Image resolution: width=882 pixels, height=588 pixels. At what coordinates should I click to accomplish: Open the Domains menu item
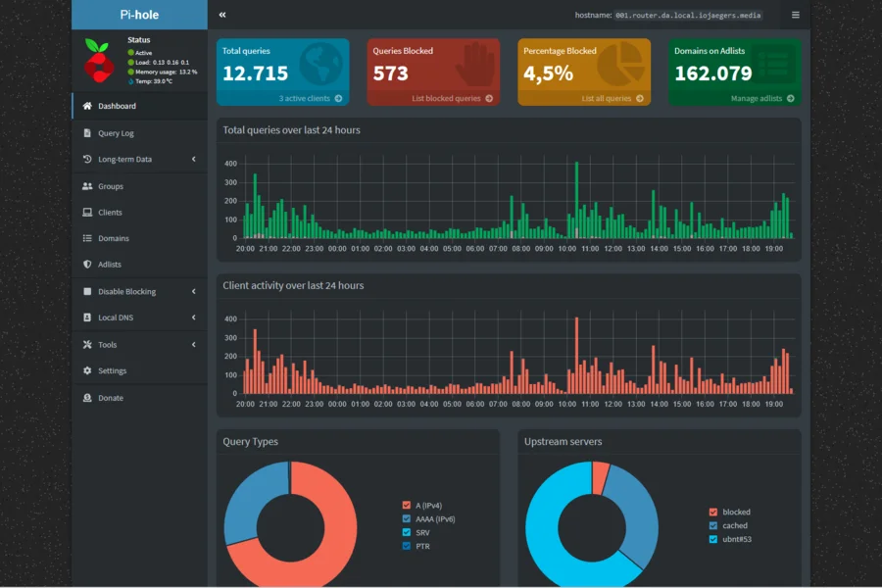point(139,238)
